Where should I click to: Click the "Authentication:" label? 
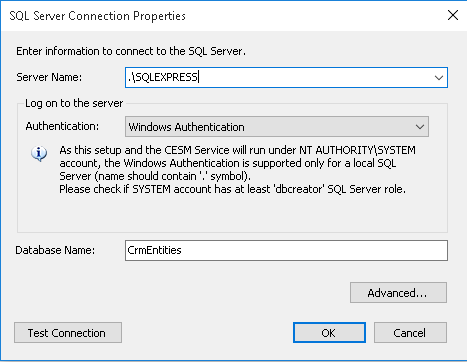pos(62,126)
